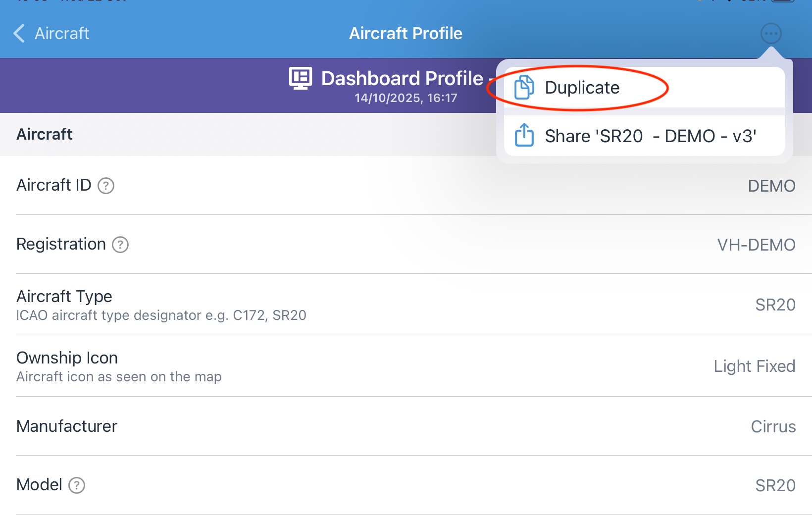This screenshot has height=515, width=812.
Task: Select Duplicate from the popup menu
Action: tap(582, 88)
